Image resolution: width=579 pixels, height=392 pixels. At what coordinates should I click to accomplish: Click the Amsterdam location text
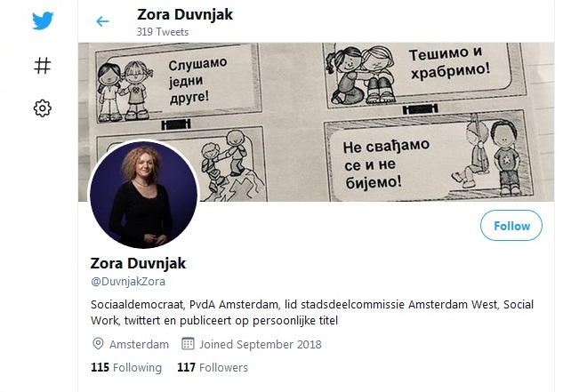[x=140, y=344]
